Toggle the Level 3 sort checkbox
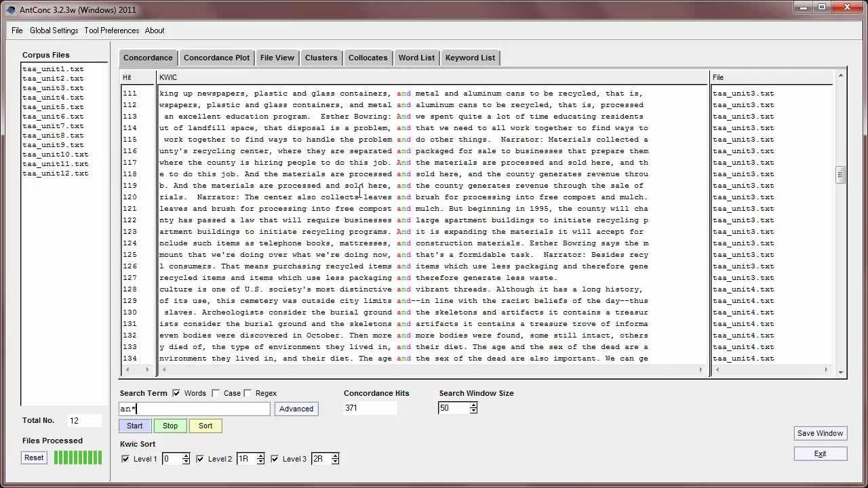Image resolution: width=868 pixels, height=488 pixels. [x=275, y=459]
